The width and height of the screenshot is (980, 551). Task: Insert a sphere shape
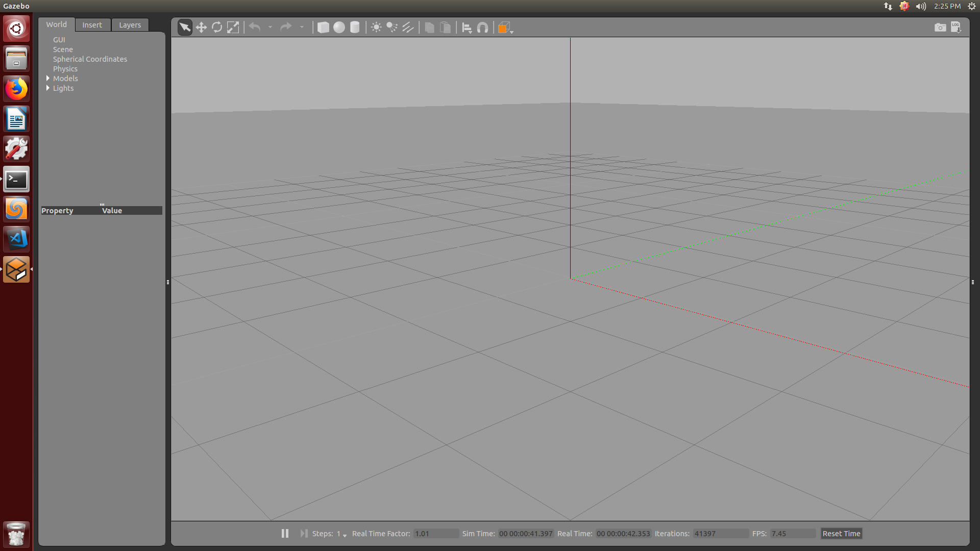[339, 28]
